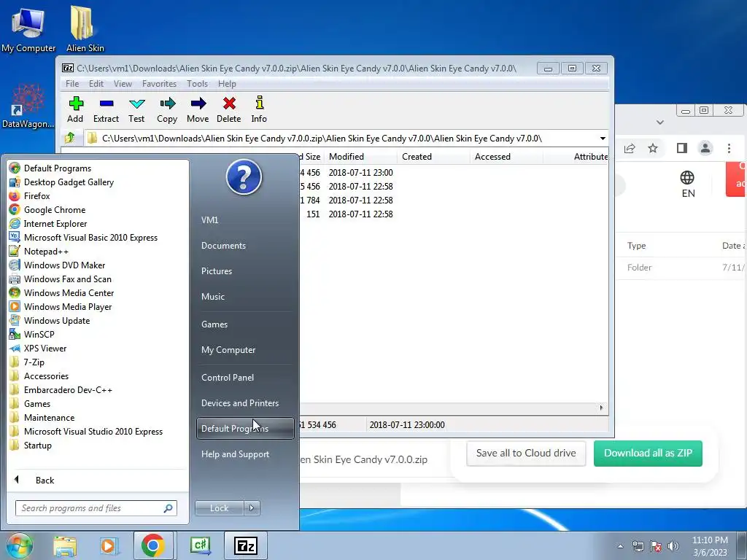Open Chrome's three-dot menu
The width and height of the screenshot is (747, 560).
point(729,148)
